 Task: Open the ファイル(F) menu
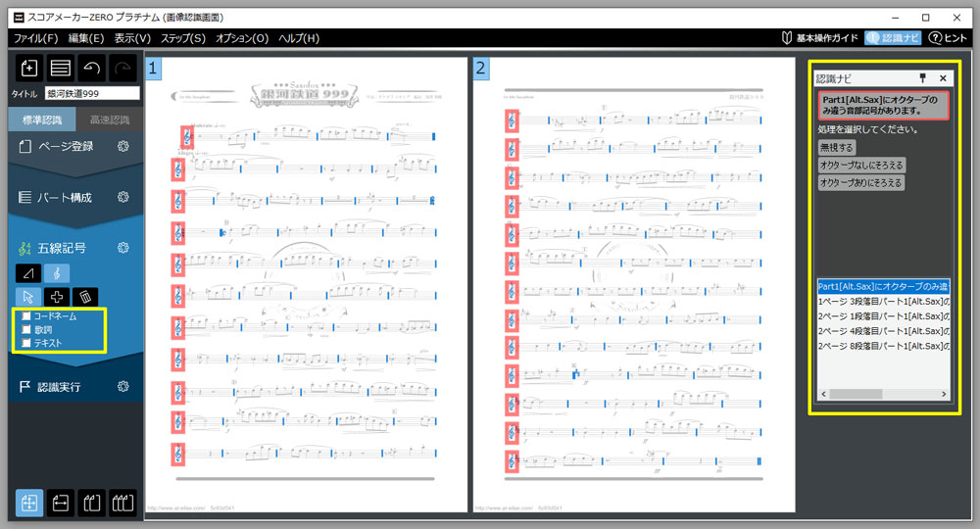pyautogui.click(x=36, y=38)
